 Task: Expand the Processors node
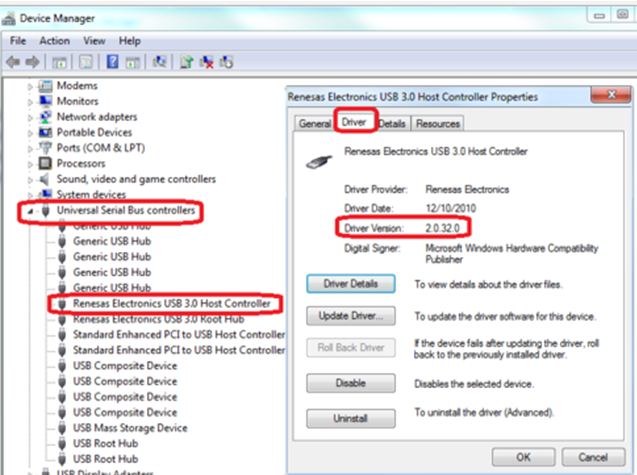[x=30, y=164]
